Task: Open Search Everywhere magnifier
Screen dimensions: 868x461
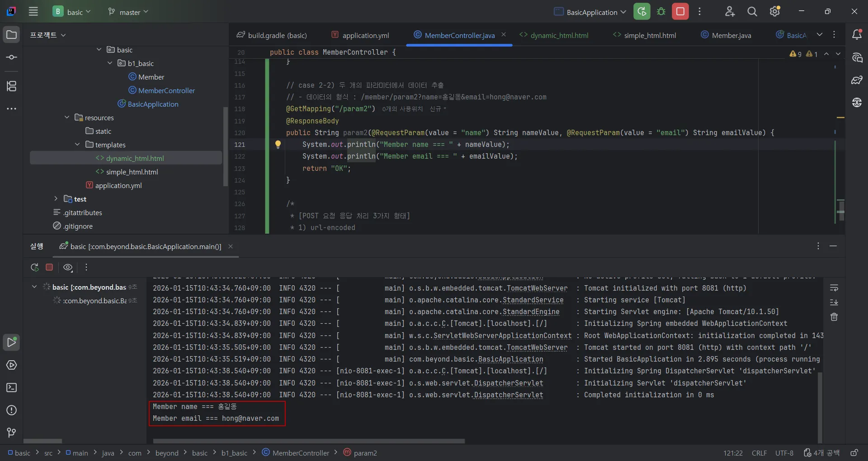Action: click(752, 12)
